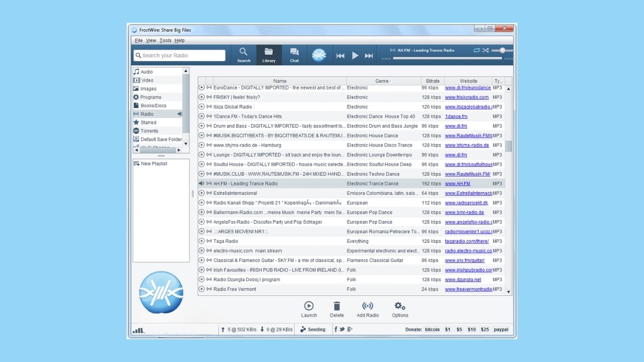
Task: Open the View menu
Action: point(151,40)
